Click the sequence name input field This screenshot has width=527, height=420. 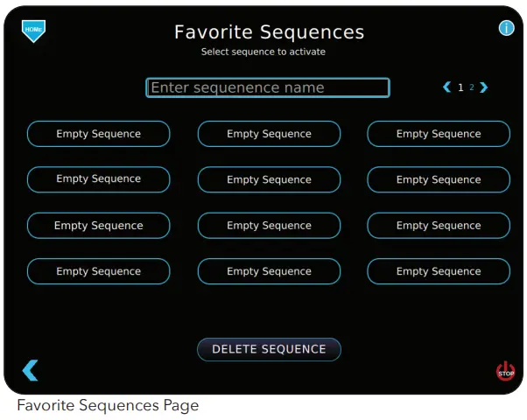pyautogui.click(x=267, y=87)
